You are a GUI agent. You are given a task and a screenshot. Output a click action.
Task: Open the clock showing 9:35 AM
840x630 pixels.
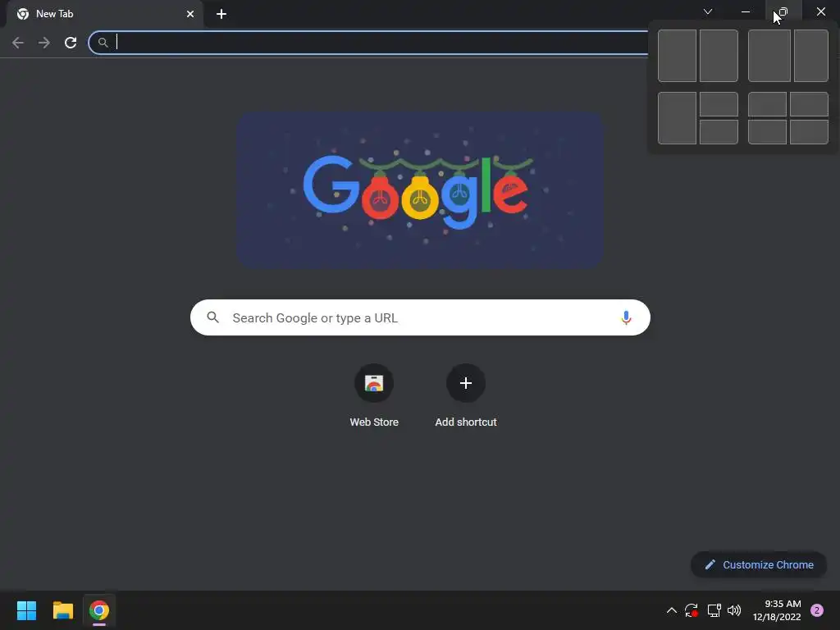pyautogui.click(x=777, y=610)
